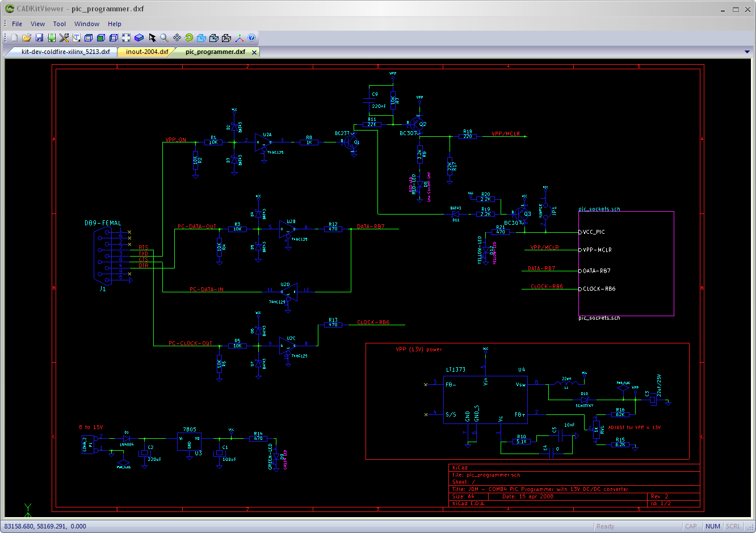The height and width of the screenshot is (533, 756).
Task: Toggle the NUM lock indicator
Action: pyautogui.click(x=712, y=526)
